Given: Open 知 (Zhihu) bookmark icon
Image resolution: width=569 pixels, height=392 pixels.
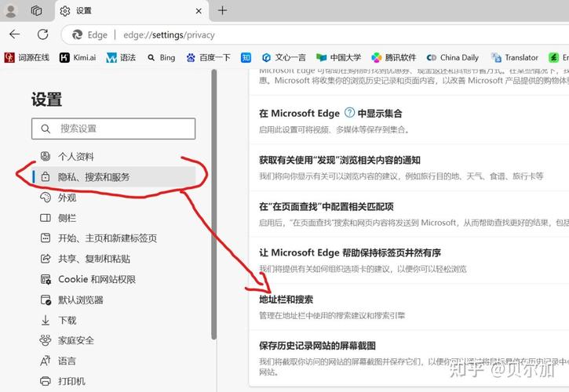Looking at the screenshot, I should [x=246, y=57].
